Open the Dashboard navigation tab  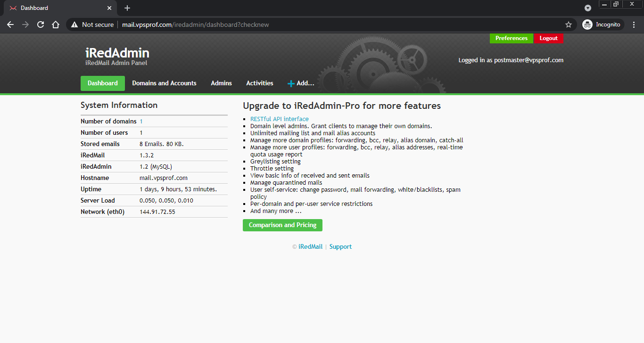[103, 83]
